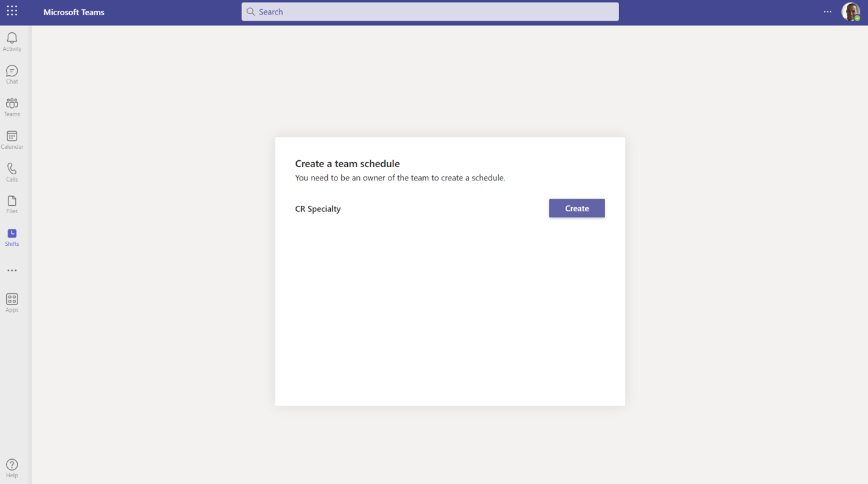Screen dimensions: 868x484
Task: Open the Apps store
Action: [12, 303]
